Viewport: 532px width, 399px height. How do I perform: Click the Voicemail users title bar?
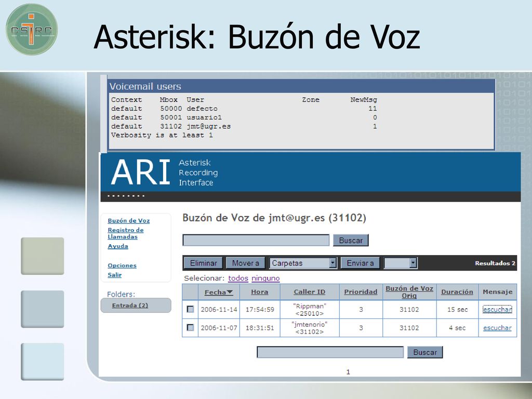(301, 86)
